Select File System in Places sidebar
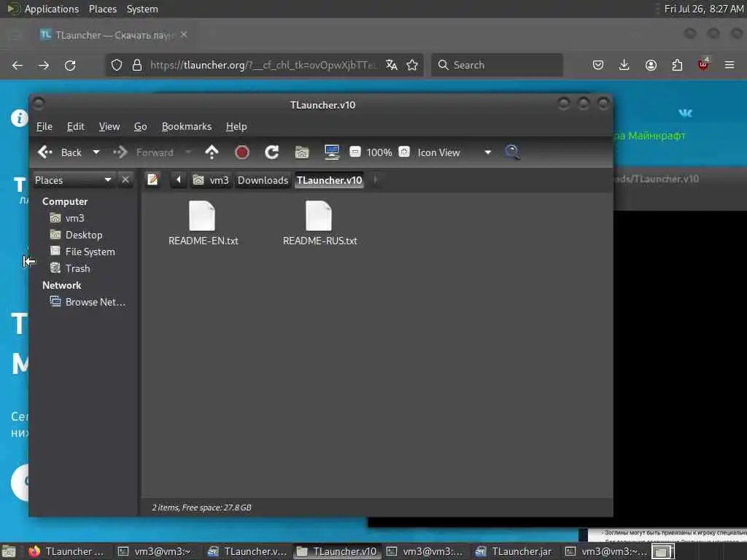 (82, 252)
